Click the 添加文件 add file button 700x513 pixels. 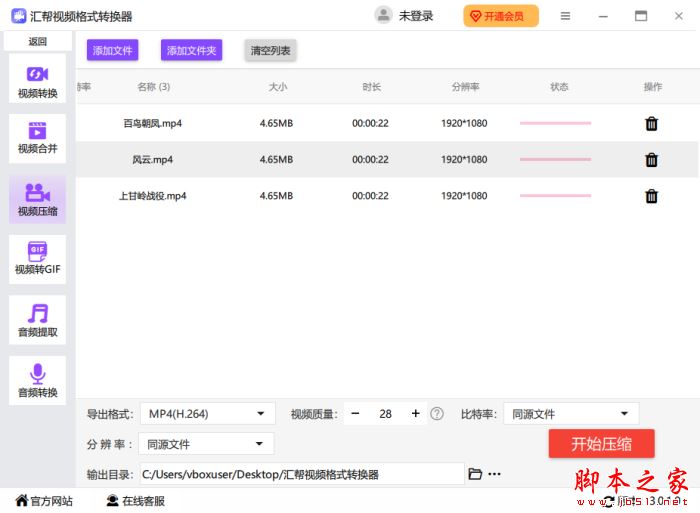tap(112, 50)
